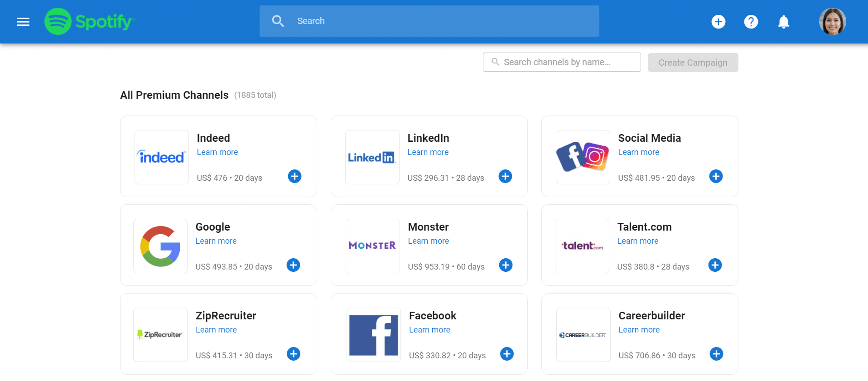Image resolution: width=868 pixels, height=381 pixels.
Task: Click the ZipRecruiter logo thumbnail
Action: tap(160, 335)
